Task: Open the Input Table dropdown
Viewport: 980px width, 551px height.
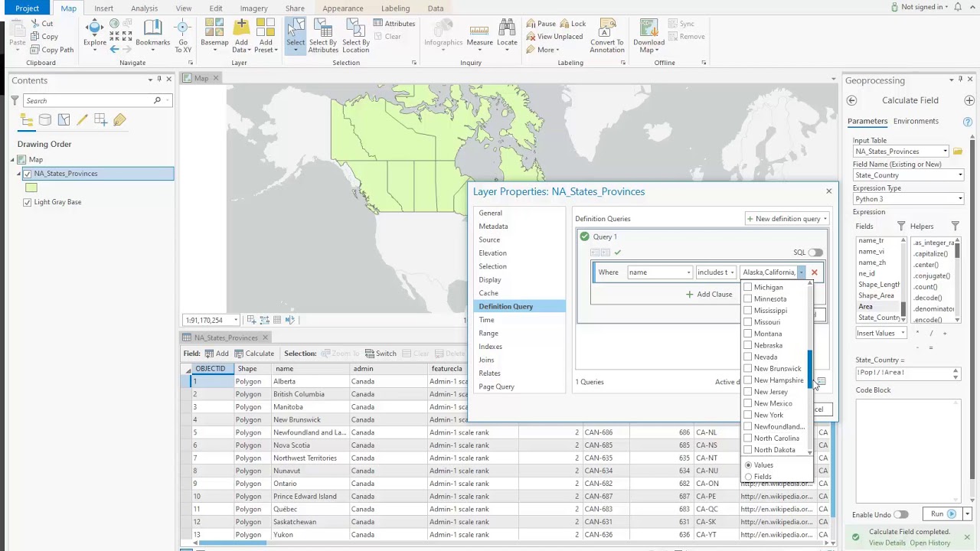Action: coord(945,152)
